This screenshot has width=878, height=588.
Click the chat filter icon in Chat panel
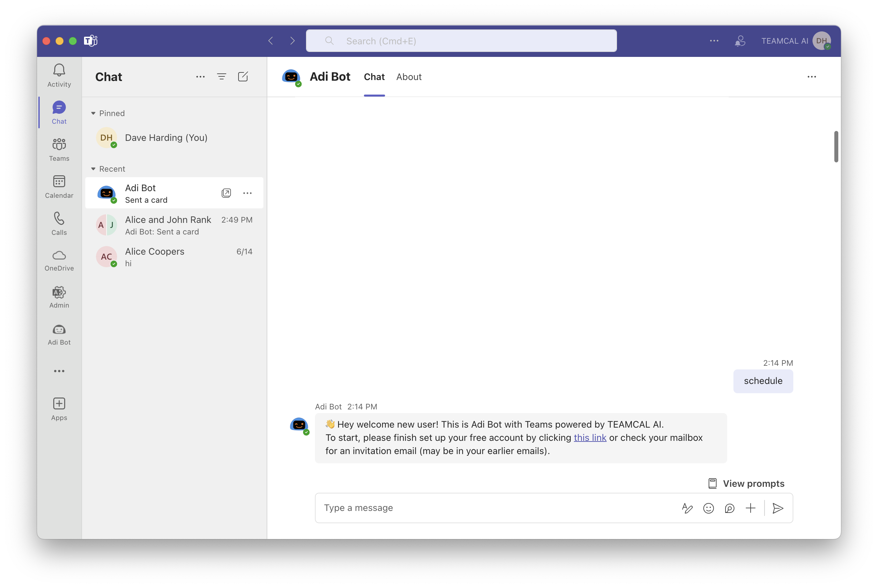pyautogui.click(x=222, y=77)
